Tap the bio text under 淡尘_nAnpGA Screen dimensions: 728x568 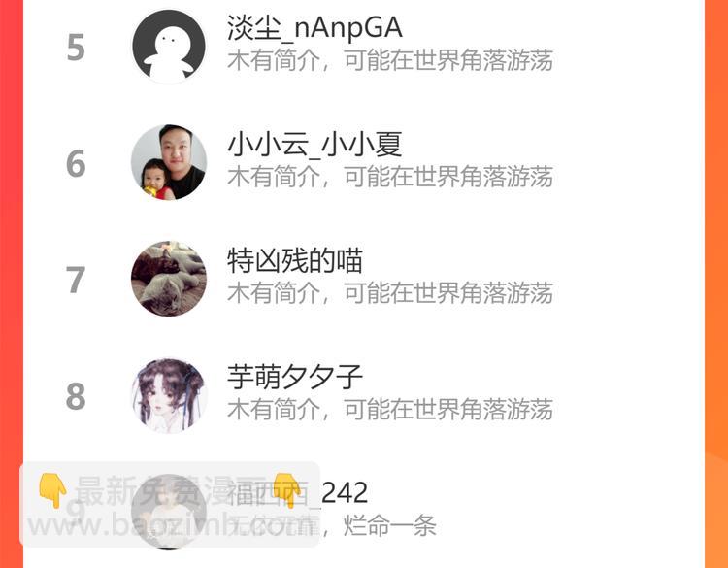point(390,60)
